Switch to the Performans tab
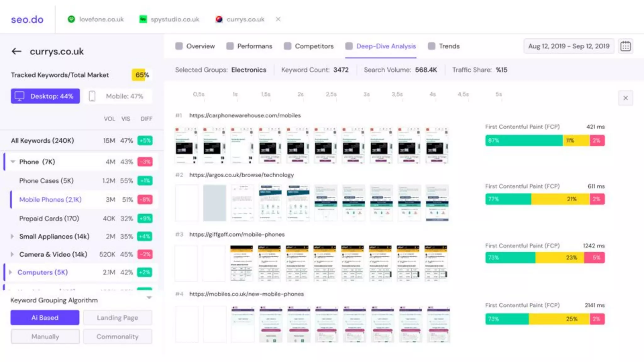644x362 pixels. pyautogui.click(x=254, y=46)
